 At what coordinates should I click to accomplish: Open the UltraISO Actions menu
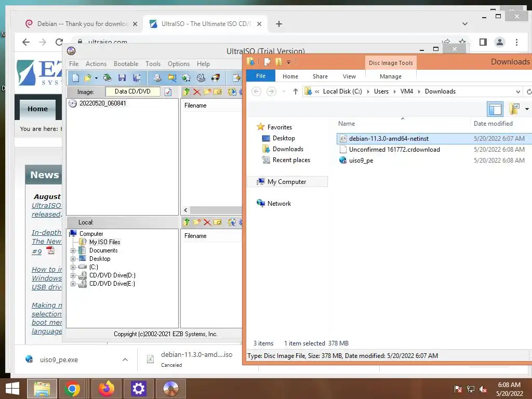coord(96,64)
